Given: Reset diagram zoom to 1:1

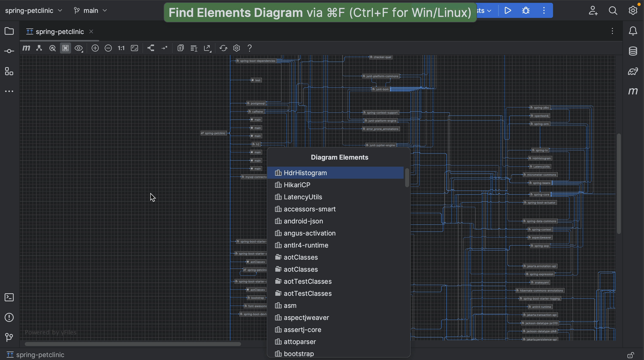Looking at the screenshot, I should coord(121,48).
